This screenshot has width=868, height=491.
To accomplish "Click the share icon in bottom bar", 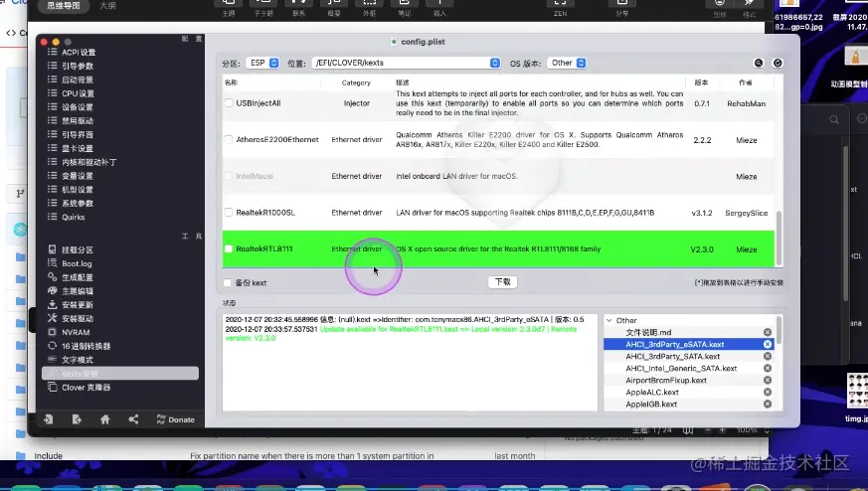I will coord(133,419).
